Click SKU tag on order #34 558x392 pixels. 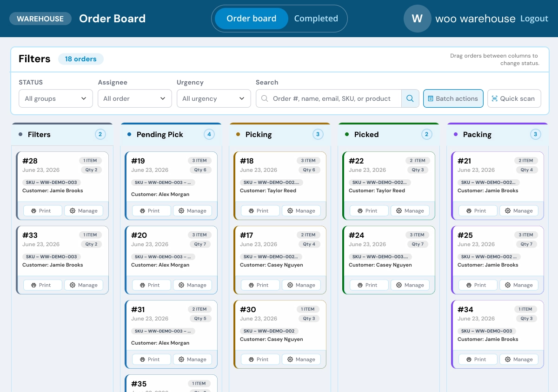[487, 331]
